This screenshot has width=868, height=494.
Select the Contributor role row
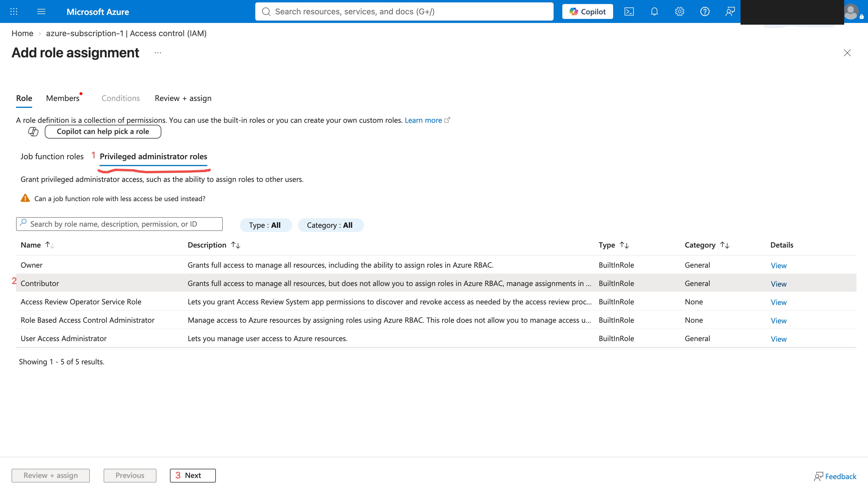[436, 283]
